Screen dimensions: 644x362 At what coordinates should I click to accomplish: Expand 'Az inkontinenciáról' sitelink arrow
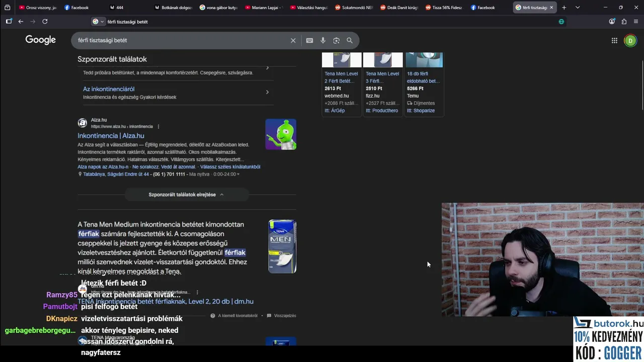point(267,92)
